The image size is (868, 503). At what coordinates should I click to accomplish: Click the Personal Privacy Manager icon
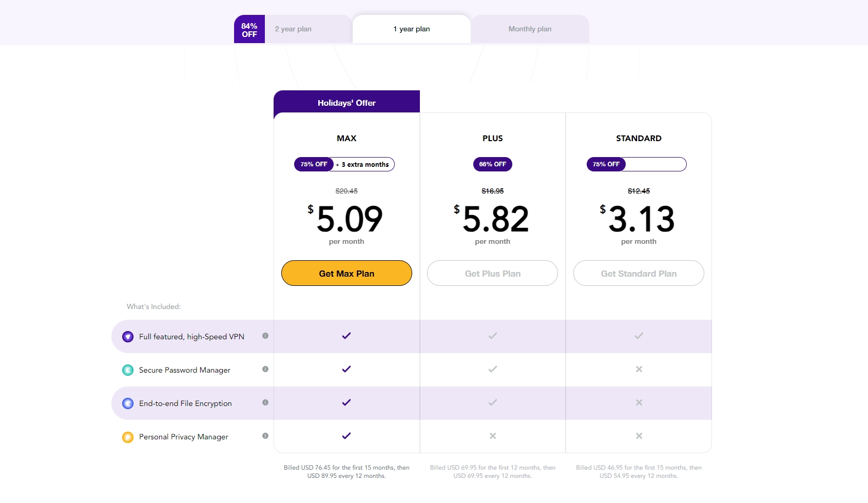pos(128,437)
